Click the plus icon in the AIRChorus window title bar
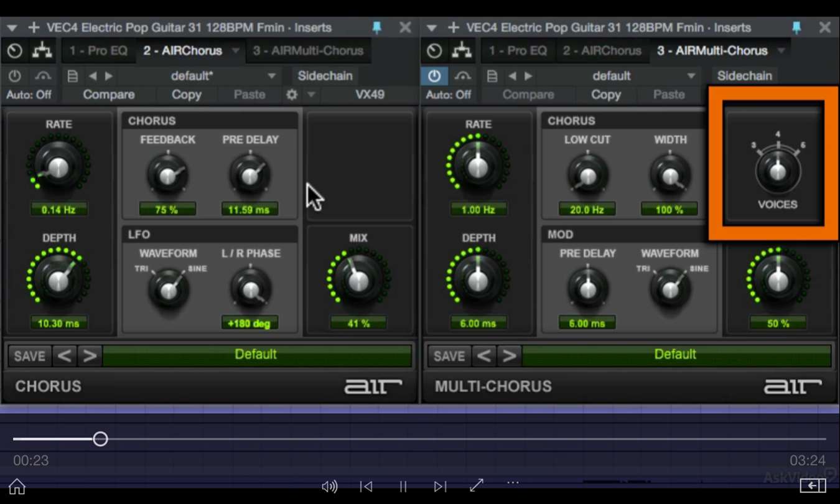The height and width of the screenshot is (504, 840). tap(34, 28)
